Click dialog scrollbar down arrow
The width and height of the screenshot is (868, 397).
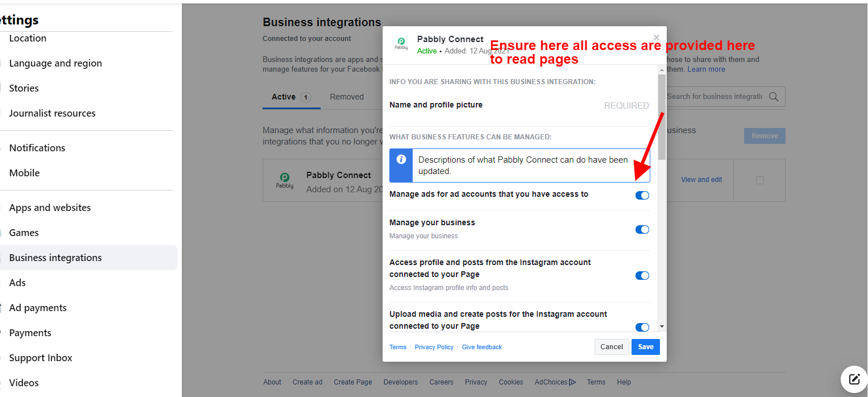pyautogui.click(x=661, y=326)
